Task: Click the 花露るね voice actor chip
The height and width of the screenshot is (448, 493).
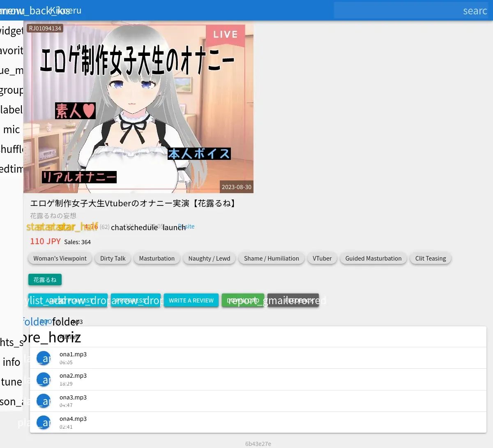Action: (45, 280)
